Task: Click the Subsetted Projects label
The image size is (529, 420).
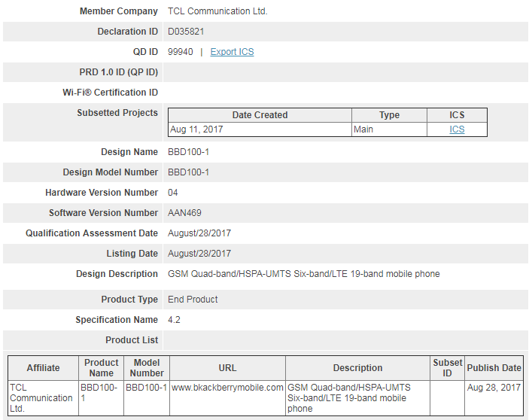Action: click(117, 113)
